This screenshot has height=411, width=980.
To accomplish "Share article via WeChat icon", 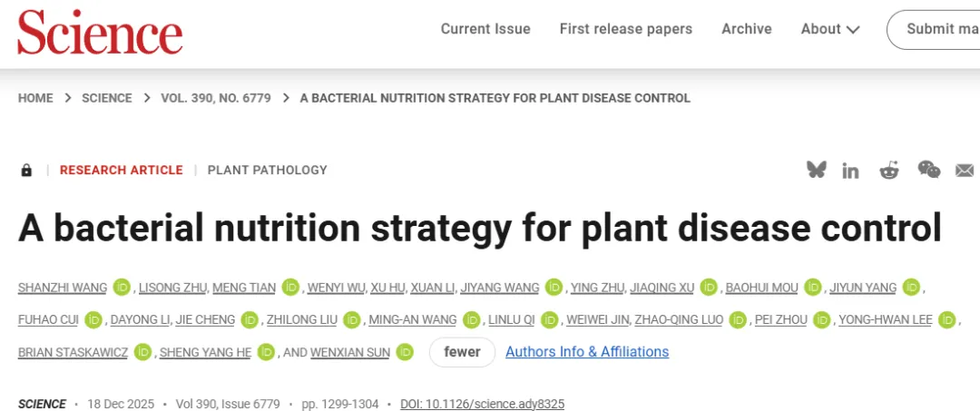I will pyautogui.click(x=928, y=170).
